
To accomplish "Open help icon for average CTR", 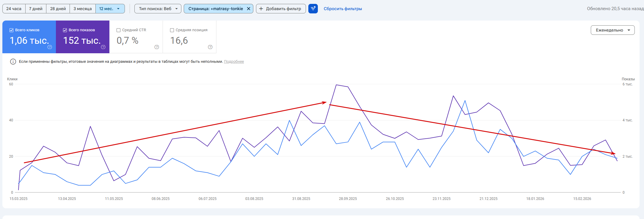I will (x=157, y=47).
